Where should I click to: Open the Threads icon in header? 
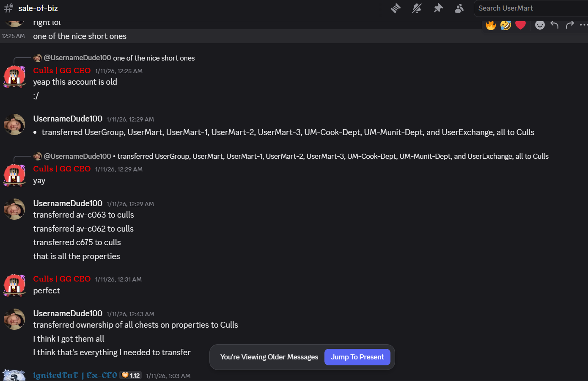click(x=396, y=8)
